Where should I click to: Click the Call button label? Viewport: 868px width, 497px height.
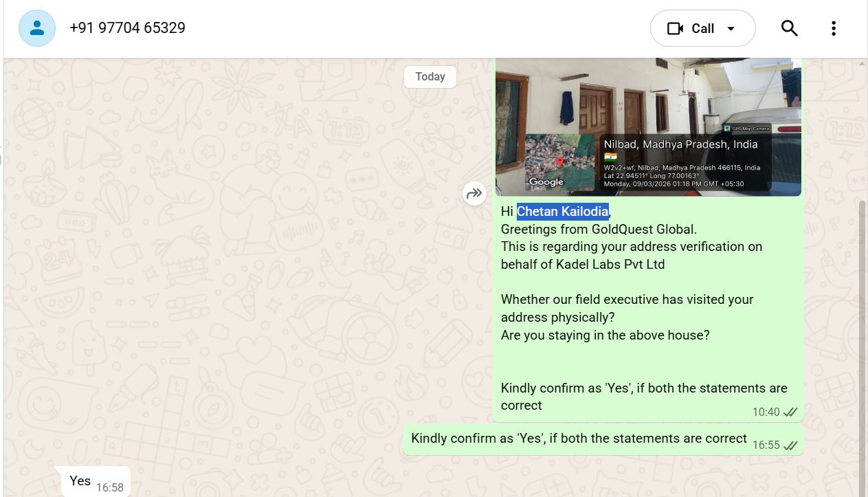pos(702,28)
